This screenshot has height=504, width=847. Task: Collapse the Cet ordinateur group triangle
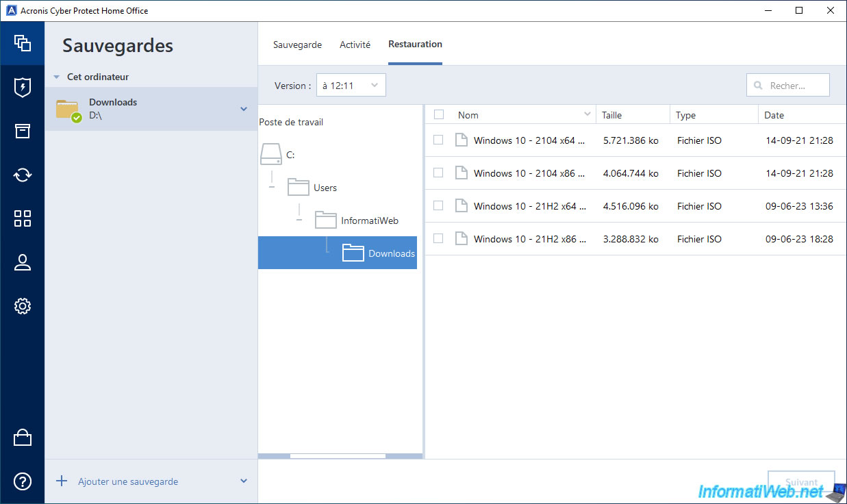tap(57, 77)
